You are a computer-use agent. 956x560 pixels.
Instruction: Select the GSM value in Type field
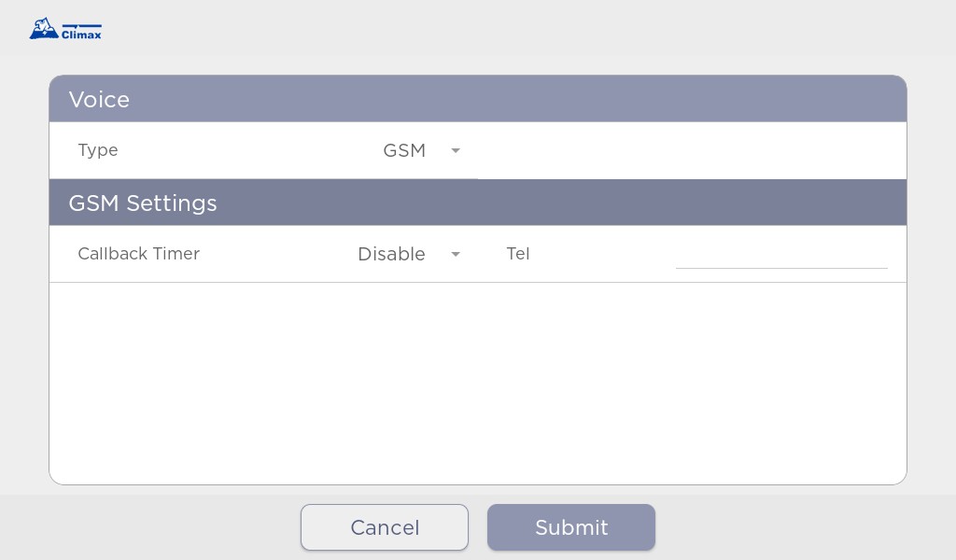tap(404, 150)
